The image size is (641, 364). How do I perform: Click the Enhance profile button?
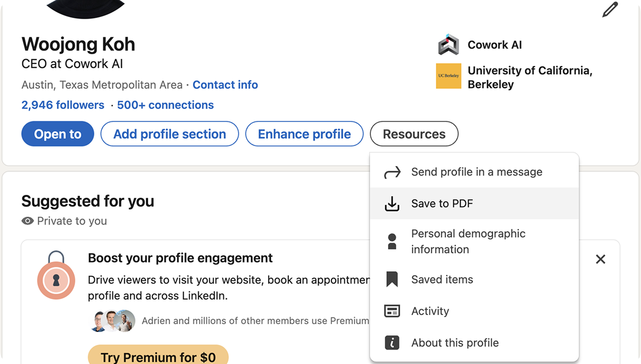[304, 134]
